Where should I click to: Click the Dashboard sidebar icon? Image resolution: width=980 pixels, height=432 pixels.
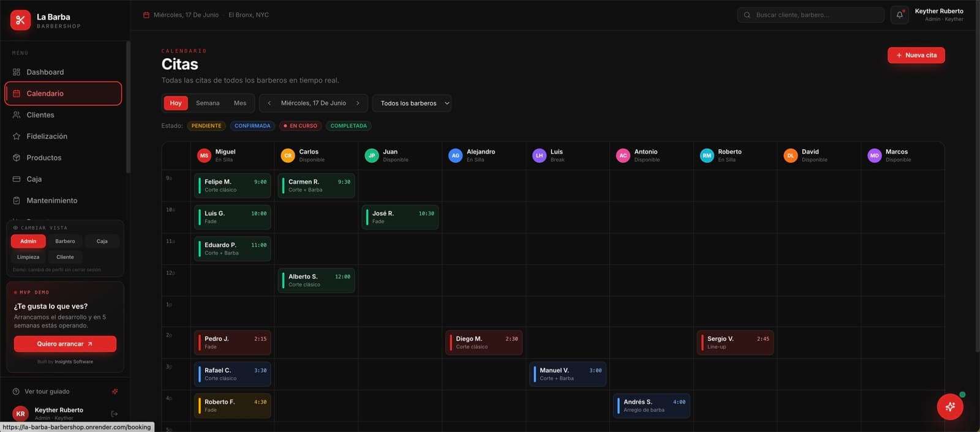[17, 72]
